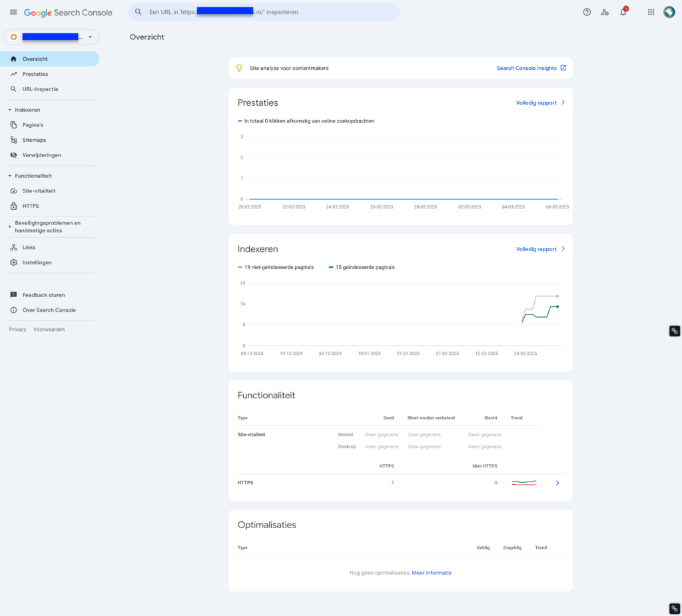Click the Sitemaps icon in sidebar

pyautogui.click(x=13, y=140)
